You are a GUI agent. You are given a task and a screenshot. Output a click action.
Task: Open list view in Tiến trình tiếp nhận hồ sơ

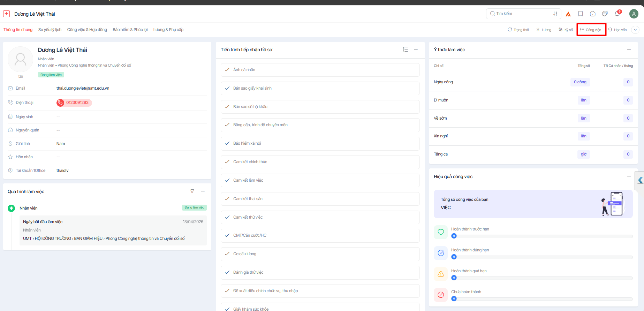[x=405, y=50]
